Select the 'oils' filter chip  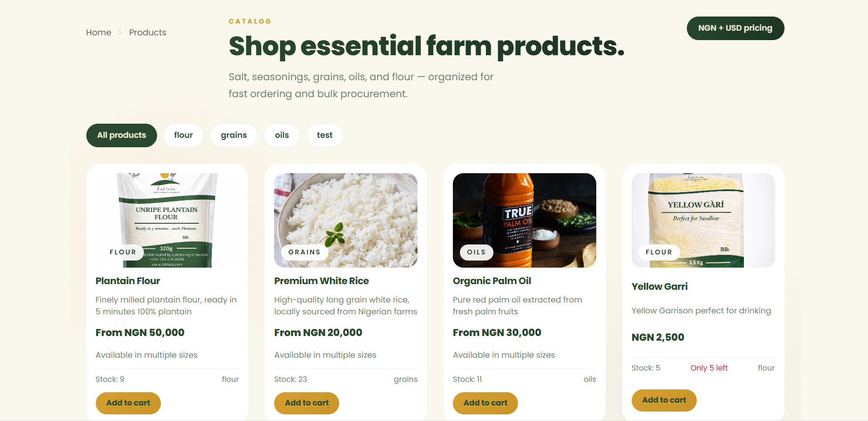point(282,135)
